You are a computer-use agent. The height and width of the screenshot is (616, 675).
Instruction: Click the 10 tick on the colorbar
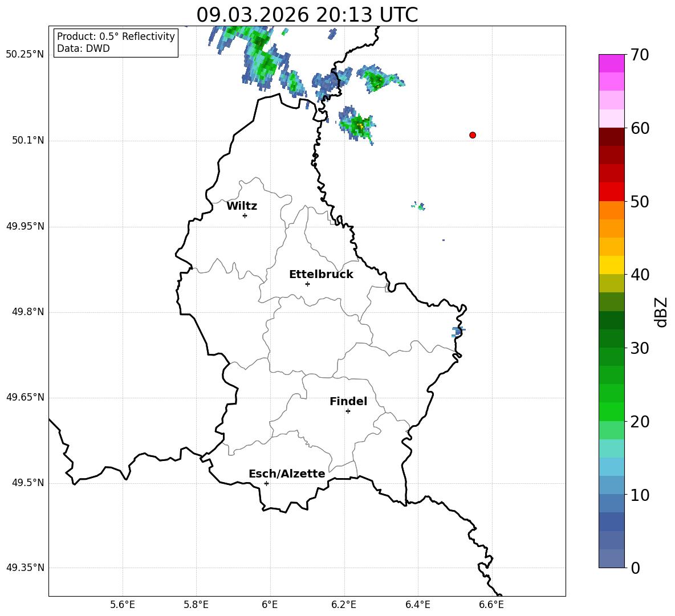coord(640,495)
